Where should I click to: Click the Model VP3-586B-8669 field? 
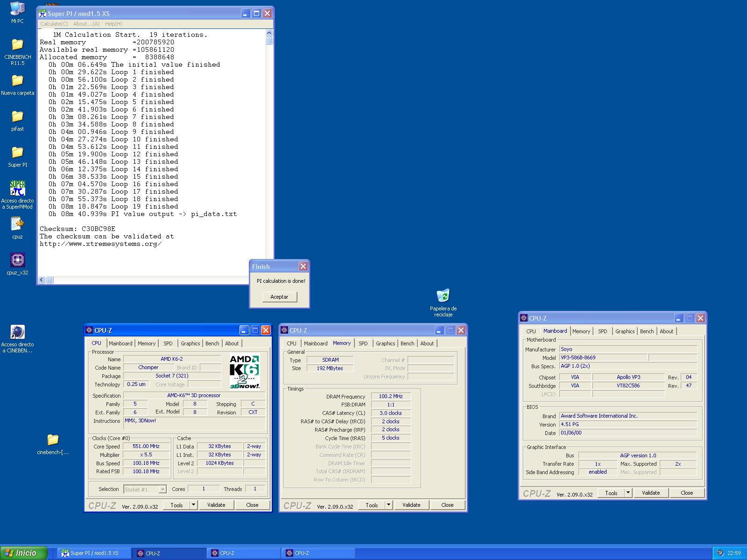point(603,357)
